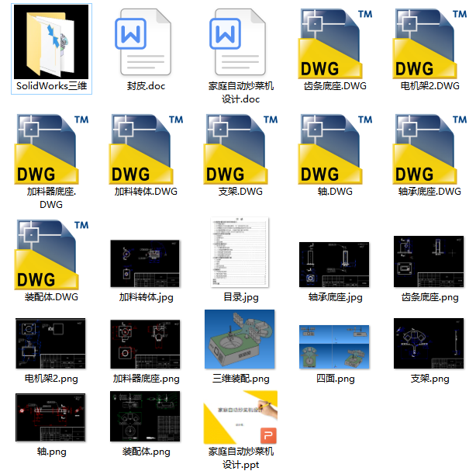The height and width of the screenshot is (471, 476).
Task: Click the file name text SolidWorks三维
Action: [x=52, y=86]
